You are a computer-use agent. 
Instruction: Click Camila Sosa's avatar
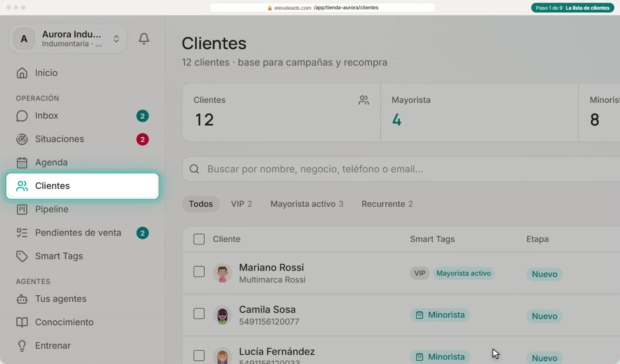pos(222,315)
